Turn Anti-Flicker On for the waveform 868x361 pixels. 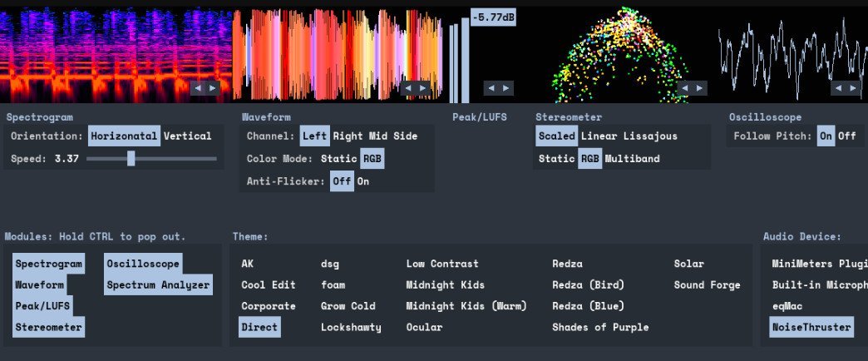(362, 181)
